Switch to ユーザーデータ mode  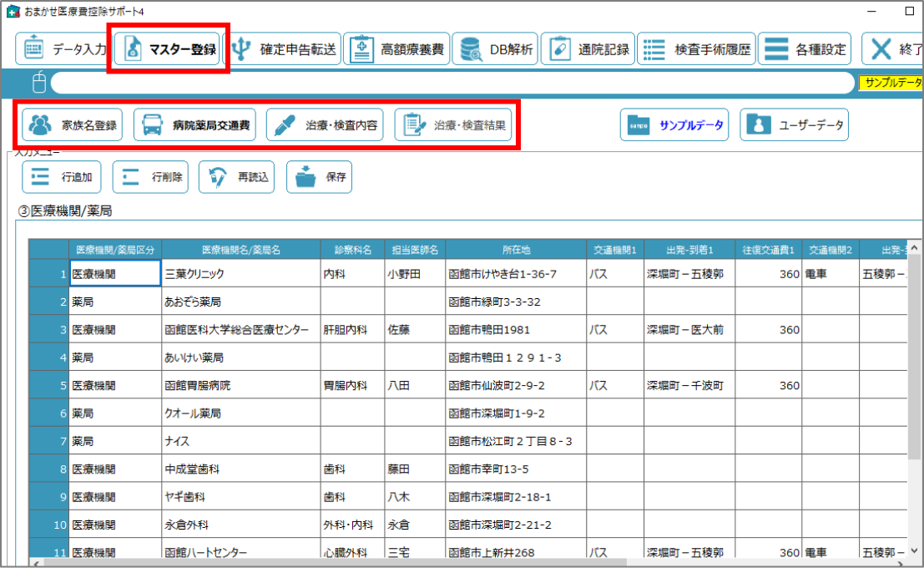click(x=794, y=126)
